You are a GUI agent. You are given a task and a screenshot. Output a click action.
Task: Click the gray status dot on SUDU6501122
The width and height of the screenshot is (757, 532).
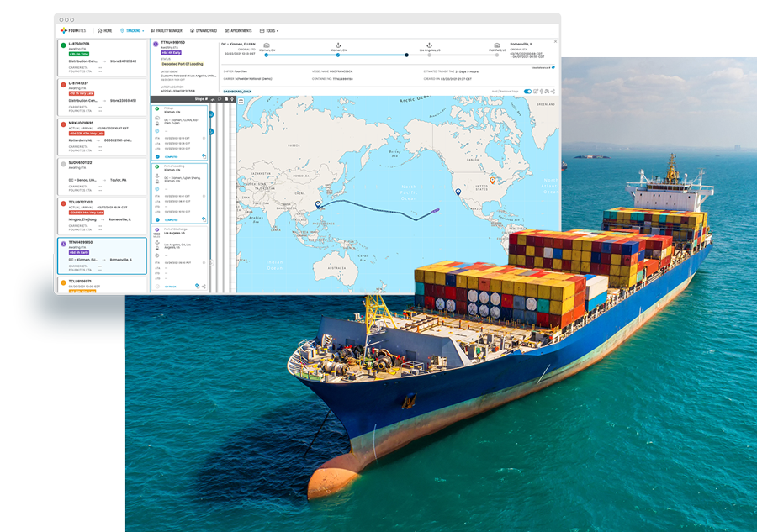[63, 164]
